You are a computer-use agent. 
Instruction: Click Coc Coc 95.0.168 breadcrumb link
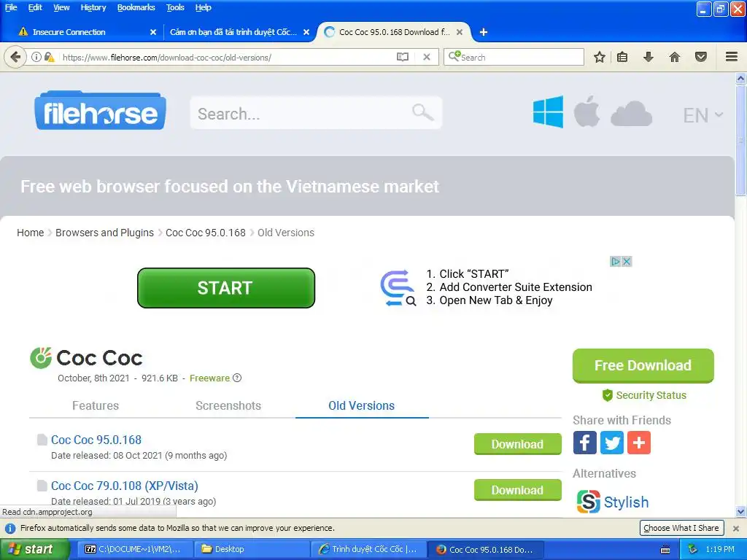(205, 233)
